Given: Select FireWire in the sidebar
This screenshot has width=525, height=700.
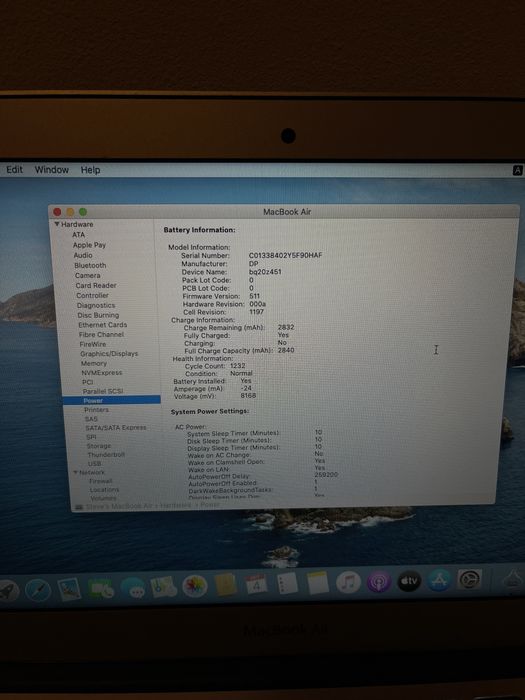Looking at the screenshot, I should point(93,344).
